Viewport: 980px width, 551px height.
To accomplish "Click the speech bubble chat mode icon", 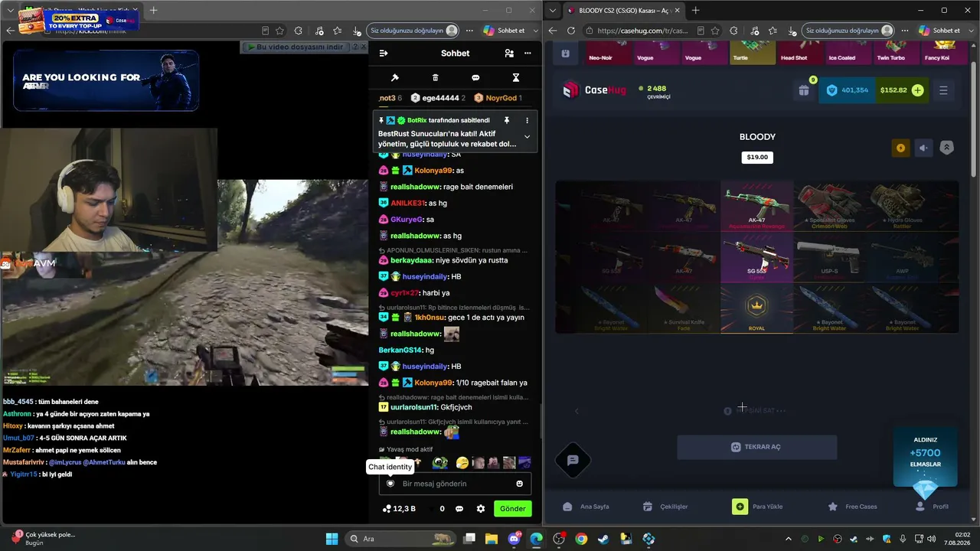I will (x=475, y=77).
